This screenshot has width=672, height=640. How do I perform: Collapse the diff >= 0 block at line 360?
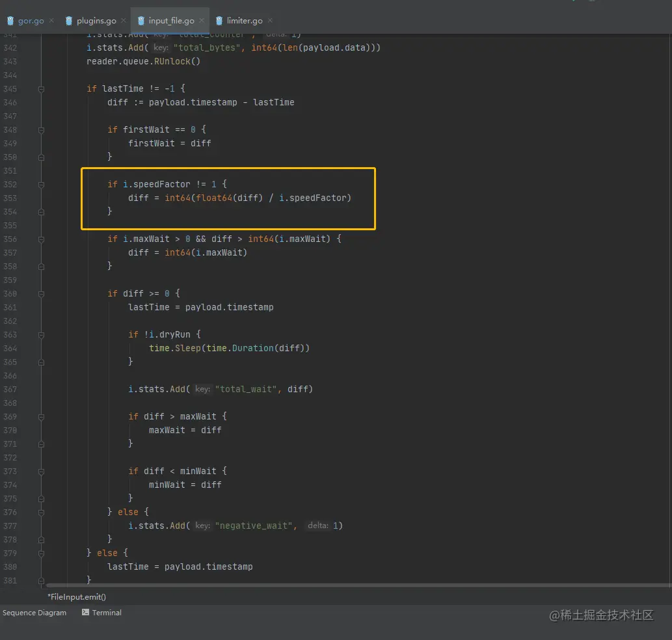pyautogui.click(x=41, y=294)
